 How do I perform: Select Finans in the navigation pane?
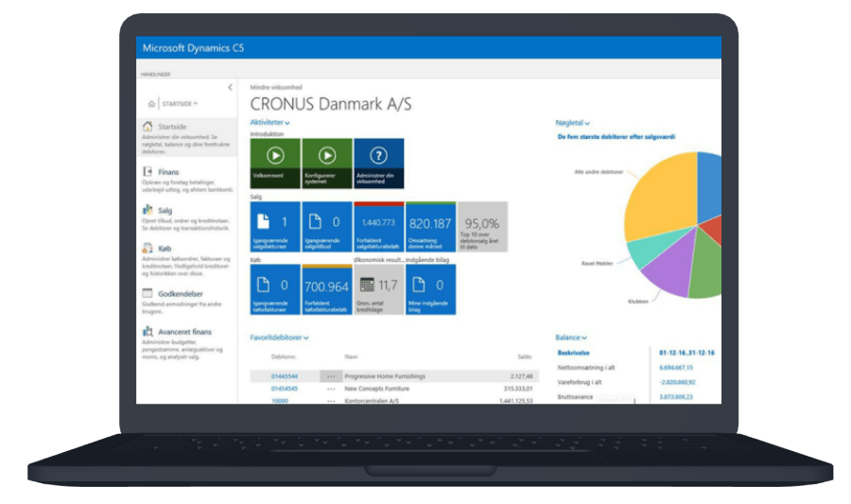(168, 171)
